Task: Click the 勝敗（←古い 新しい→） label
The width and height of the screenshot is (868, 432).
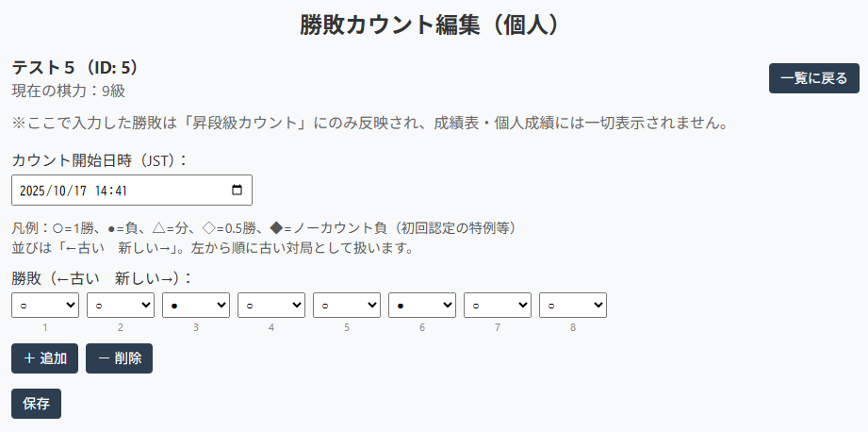Action: click(102, 278)
